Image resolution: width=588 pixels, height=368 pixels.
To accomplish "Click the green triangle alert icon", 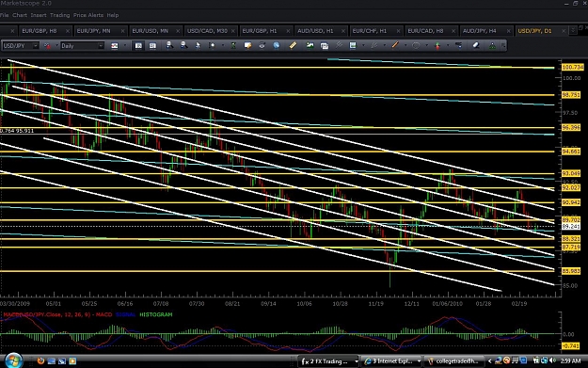I will click(x=492, y=46).
